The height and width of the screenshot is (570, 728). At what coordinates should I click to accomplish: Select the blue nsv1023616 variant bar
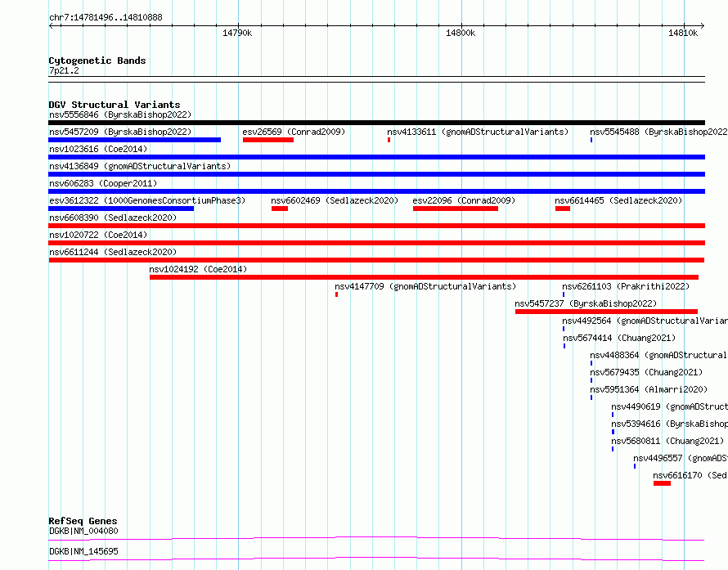coord(376,157)
